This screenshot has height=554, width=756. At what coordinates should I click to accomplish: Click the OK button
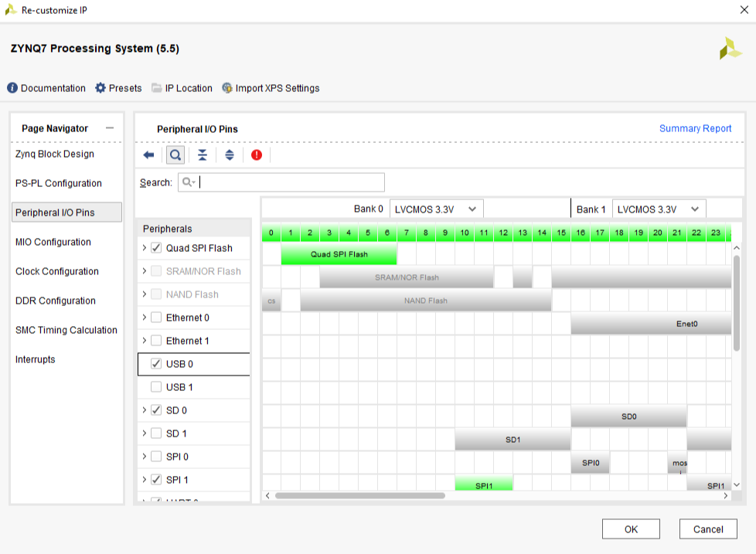(631, 529)
